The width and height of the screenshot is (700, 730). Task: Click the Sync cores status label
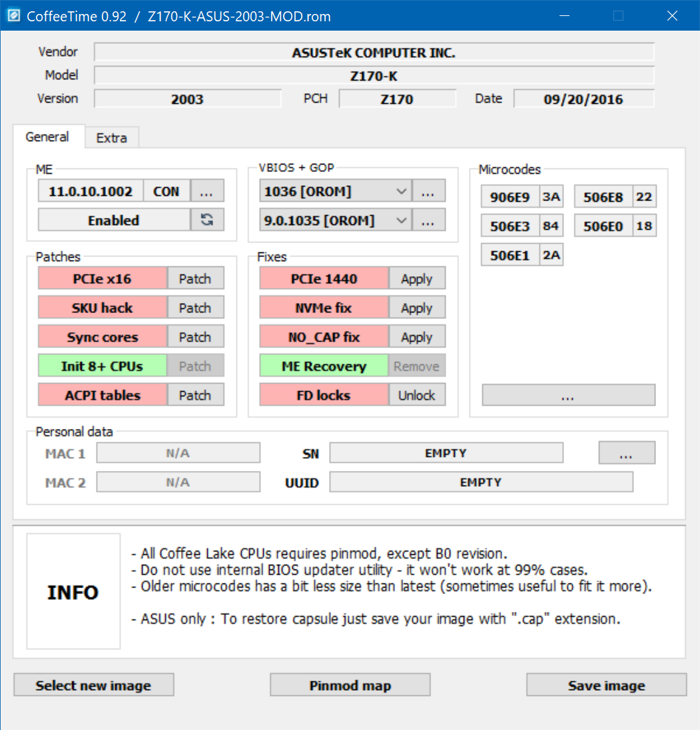click(103, 337)
